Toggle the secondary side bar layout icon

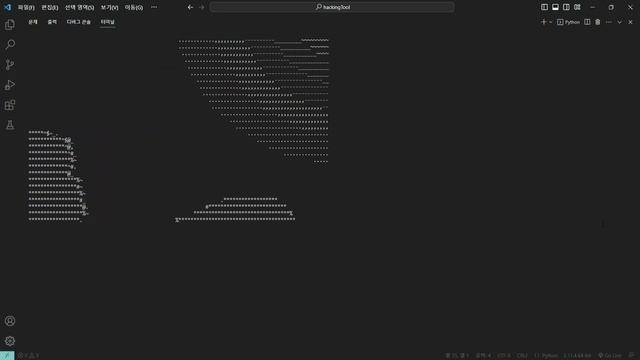567,7
